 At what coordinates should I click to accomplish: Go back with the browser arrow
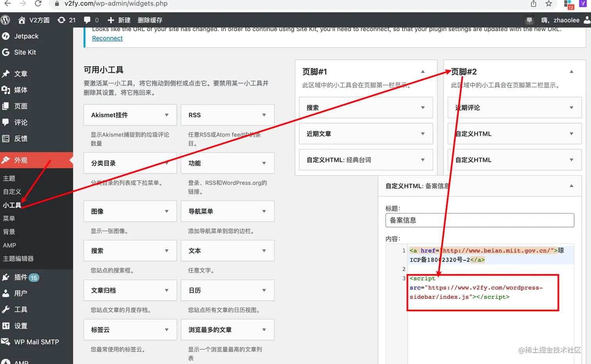pyautogui.click(x=7, y=4)
